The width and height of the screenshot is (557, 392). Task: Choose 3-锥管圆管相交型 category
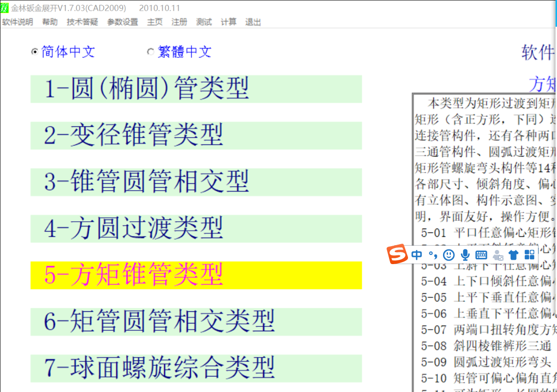[x=196, y=182]
